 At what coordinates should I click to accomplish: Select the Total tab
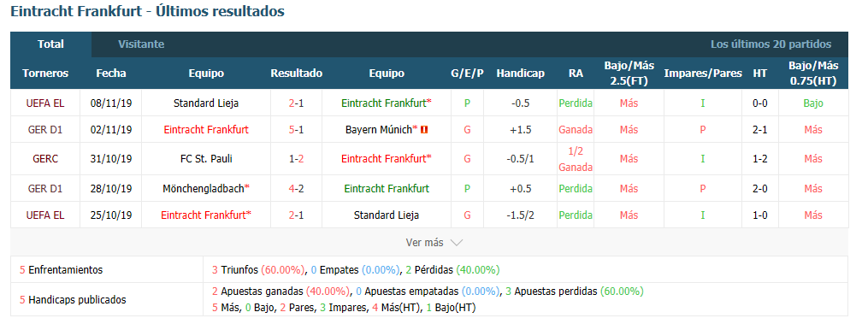pos(51,44)
